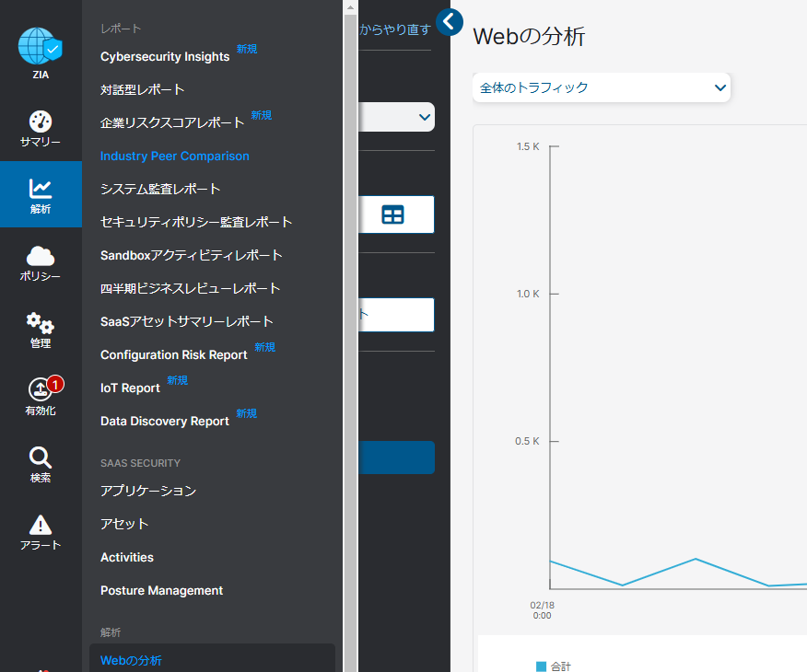
Task: Click the scrollbar up arrow
Action: 350,6
